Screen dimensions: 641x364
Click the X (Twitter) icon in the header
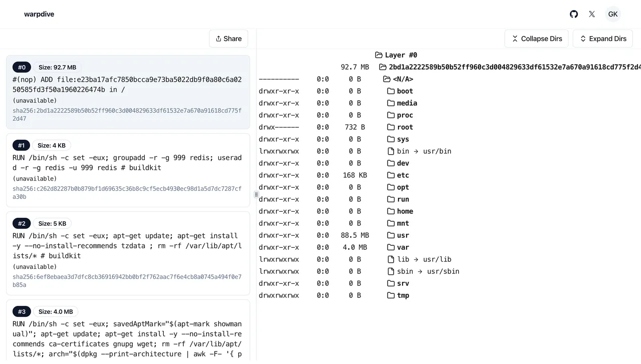click(x=592, y=14)
